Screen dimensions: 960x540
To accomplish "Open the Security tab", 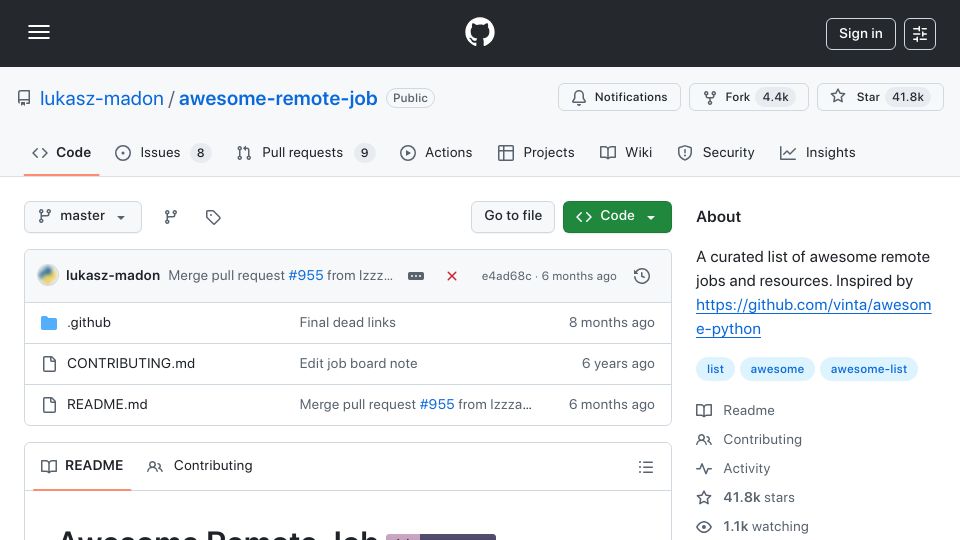I will pos(716,152).
